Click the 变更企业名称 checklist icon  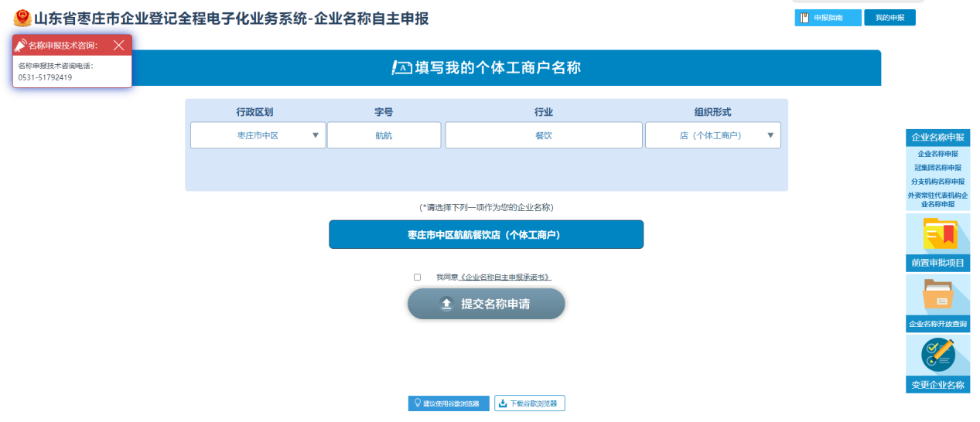(938, 356)
